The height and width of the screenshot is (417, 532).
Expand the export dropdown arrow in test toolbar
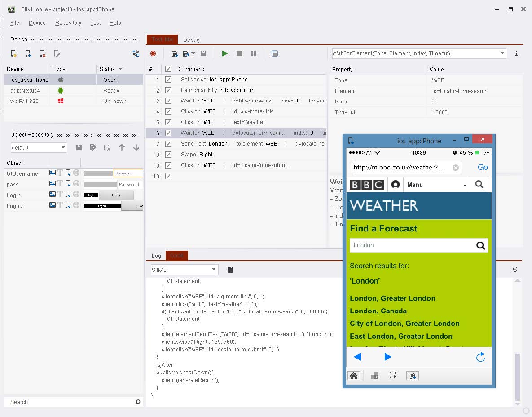tap(193, 53)
